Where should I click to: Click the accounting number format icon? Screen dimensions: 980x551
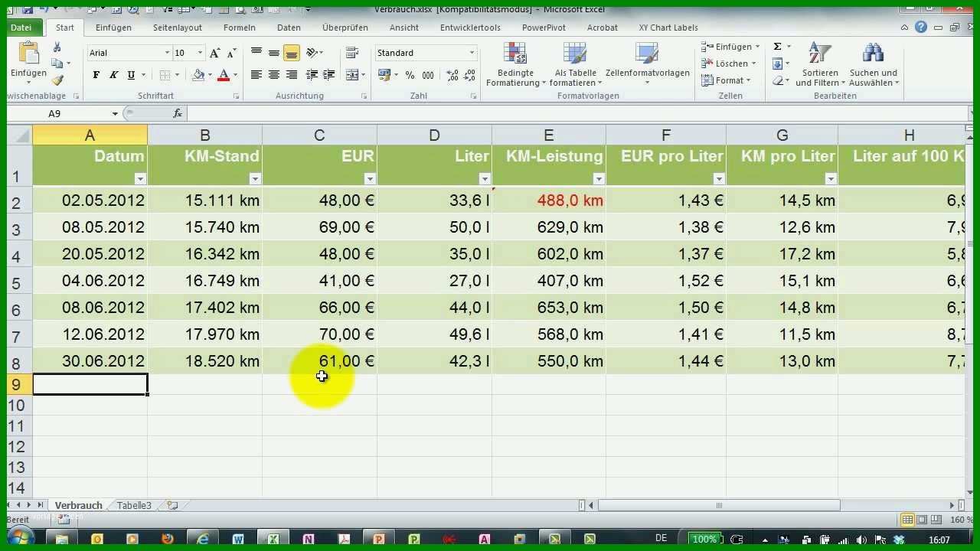(x=384, y=75)
